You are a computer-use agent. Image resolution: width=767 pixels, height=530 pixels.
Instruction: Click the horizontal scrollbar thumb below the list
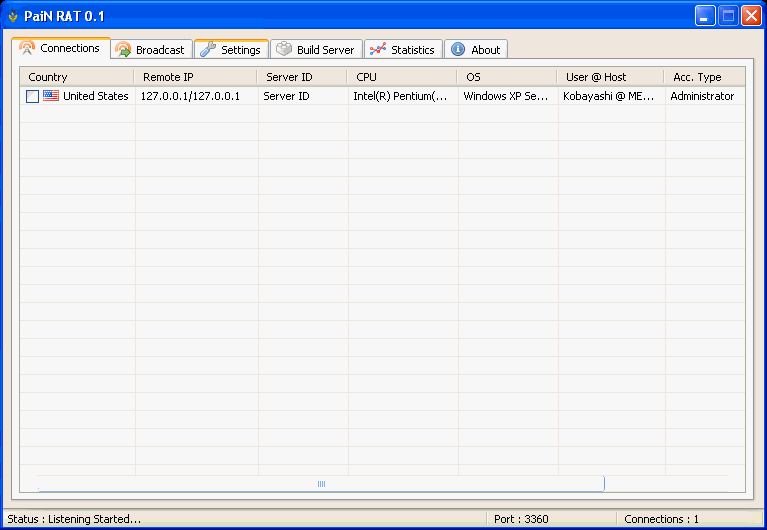click(321, 484)
